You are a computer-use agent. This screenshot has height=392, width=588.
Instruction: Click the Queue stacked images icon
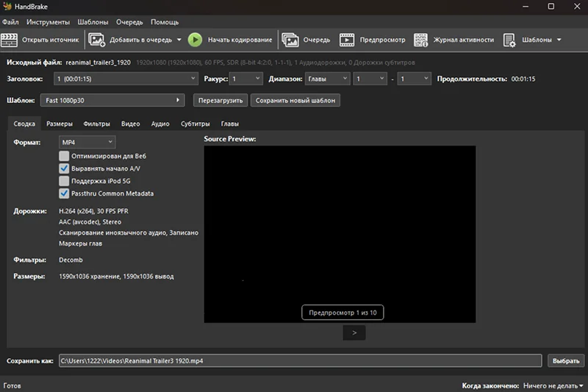pos(290,40)
